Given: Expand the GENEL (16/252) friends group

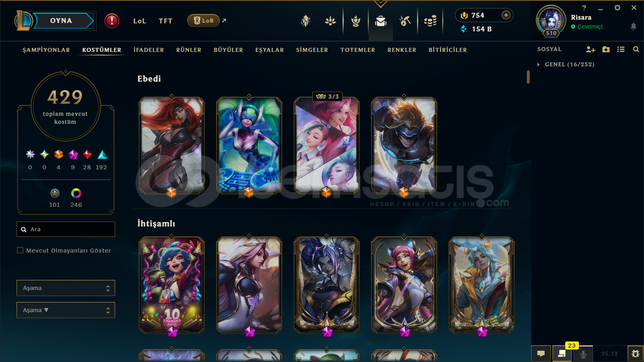Looking at the screenshot, I should coord(566,64).
